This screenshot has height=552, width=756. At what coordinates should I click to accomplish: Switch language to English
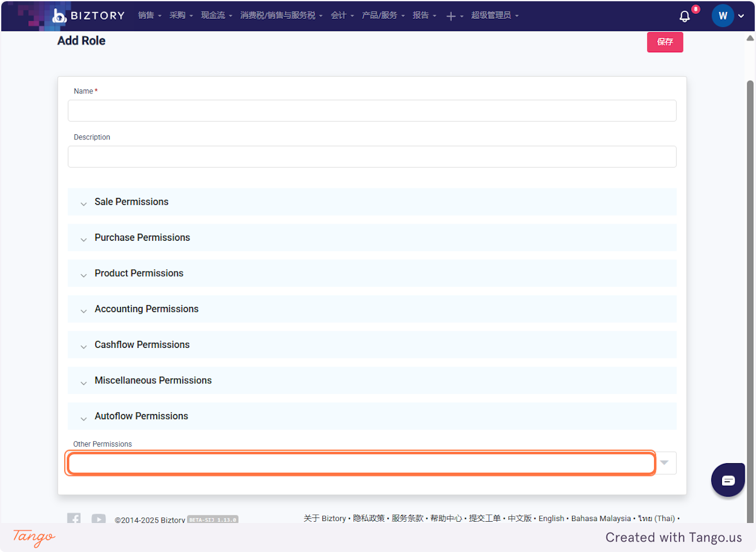(x=551, y=519)
